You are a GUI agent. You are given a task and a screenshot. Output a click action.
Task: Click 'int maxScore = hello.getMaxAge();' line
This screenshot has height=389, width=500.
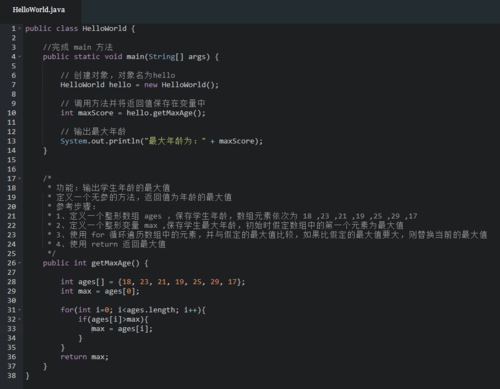coord(133,113)
